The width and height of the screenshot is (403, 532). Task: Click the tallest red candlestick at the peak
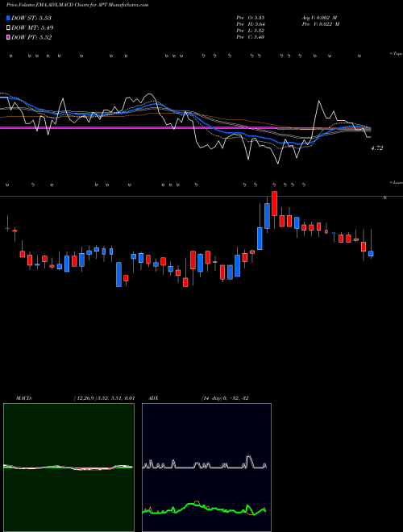coord(274,203)
